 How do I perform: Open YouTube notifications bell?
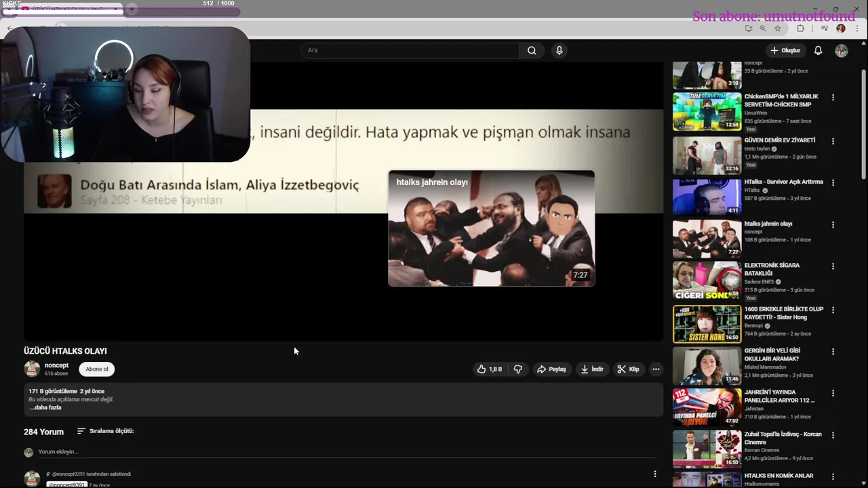[818, 50]
